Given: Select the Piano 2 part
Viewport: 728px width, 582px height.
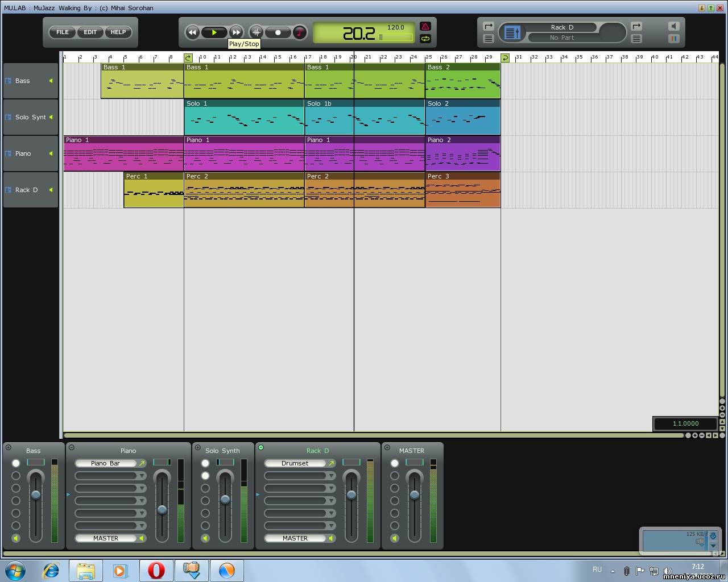Looking at the screenshot, I should 463,153.
